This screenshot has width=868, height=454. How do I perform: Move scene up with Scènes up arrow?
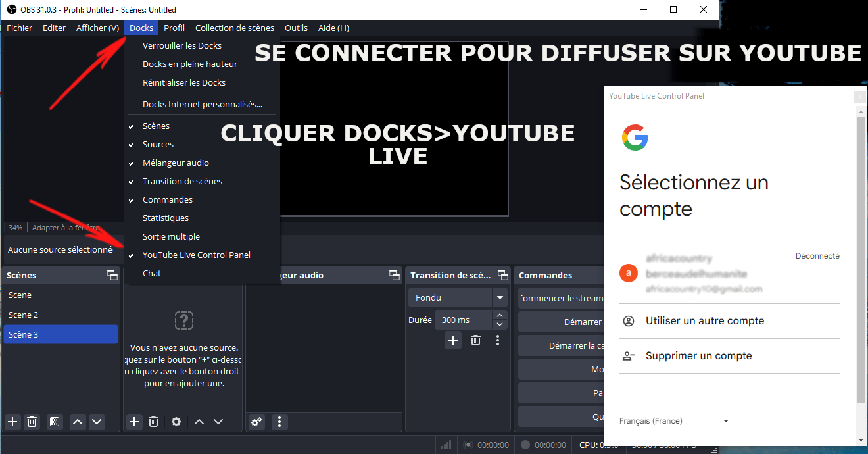[78, 422]
